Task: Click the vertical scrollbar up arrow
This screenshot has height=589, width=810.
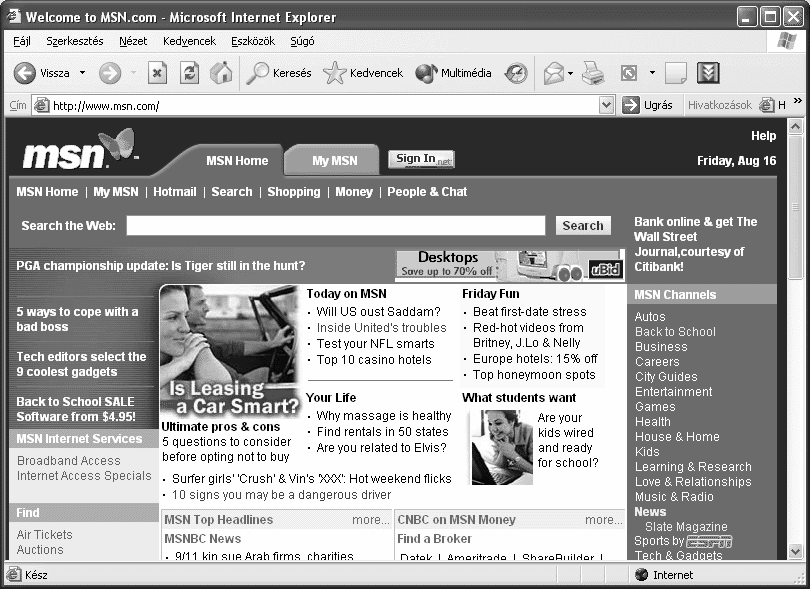Action: click(796, 126)
